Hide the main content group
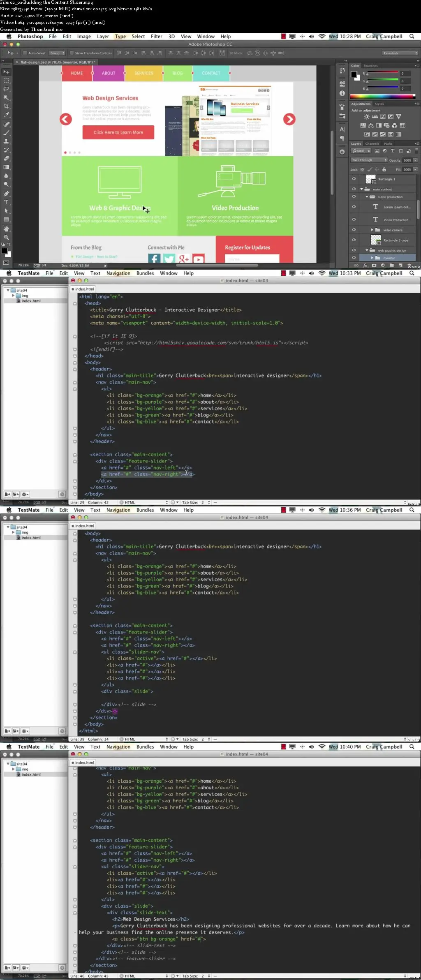The height and width of the screenshot is (980, 421). [x=354, y=189]
